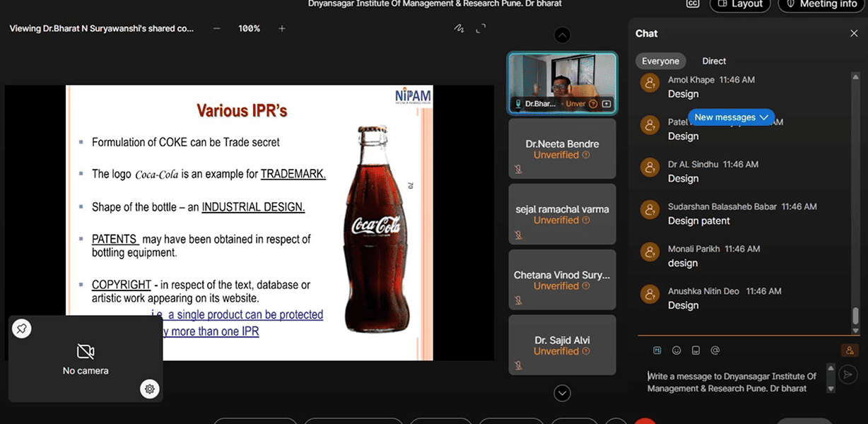Screen dimensions: 868x424
Task: Select Dr.Neeta Bendre participant tile
Action: point(562,148)
